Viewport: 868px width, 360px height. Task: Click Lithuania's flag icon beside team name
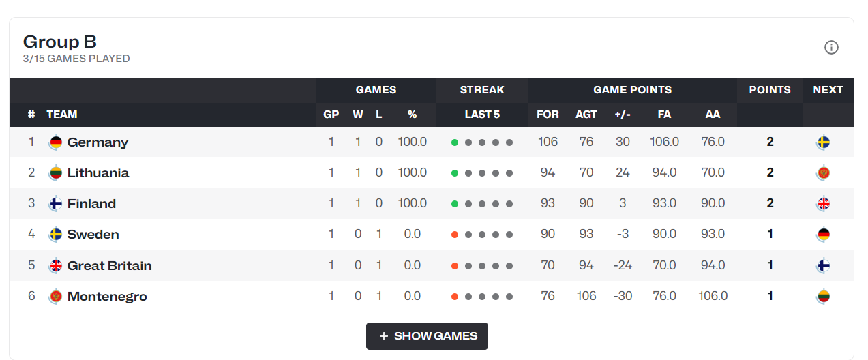(x=55, y=173)
